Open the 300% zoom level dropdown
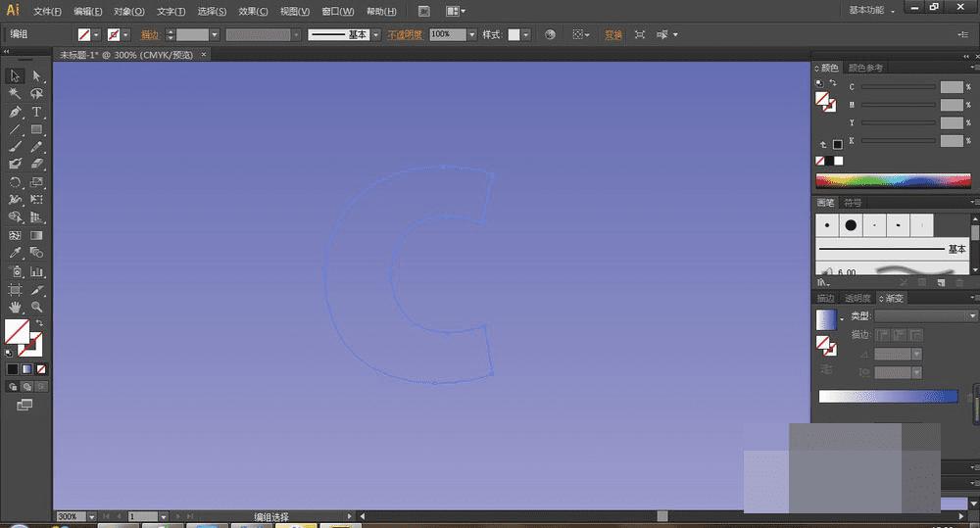This screenshot has height=528, width=980. tap(91, 516)
